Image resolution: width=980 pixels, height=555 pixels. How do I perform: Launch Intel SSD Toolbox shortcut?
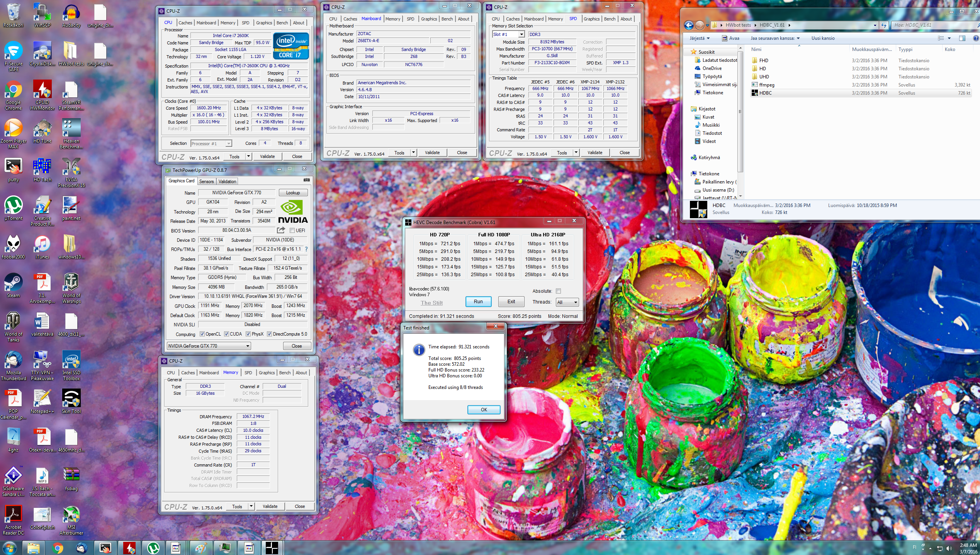[71, 366]
